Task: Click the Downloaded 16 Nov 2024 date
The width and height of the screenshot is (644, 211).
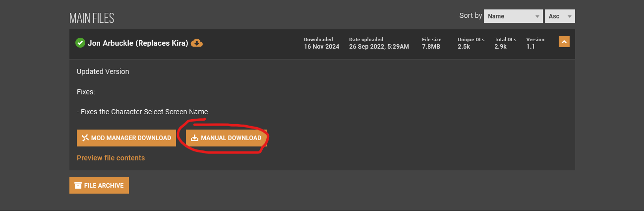Action: click(x=321, y=47)
